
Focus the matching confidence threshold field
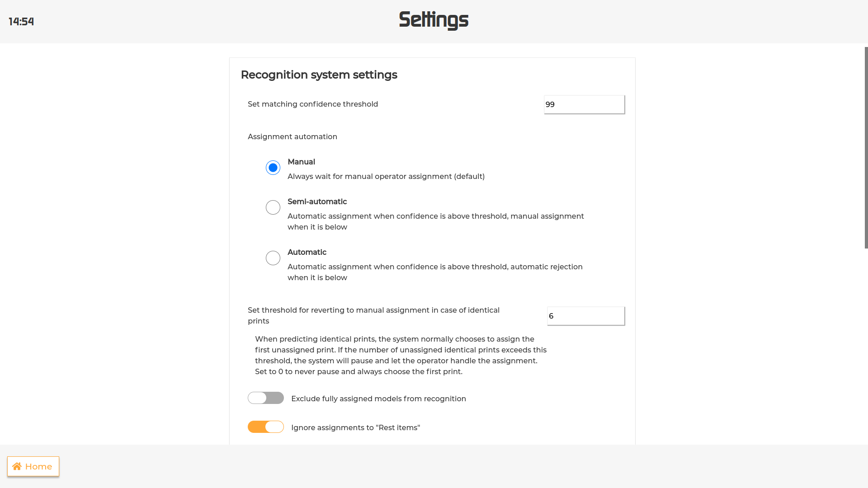point(584,104)
